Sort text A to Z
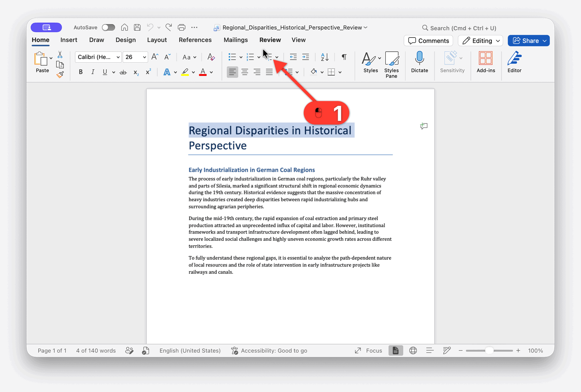The height and width of the screenshot is (392, 581). (325, 57)
